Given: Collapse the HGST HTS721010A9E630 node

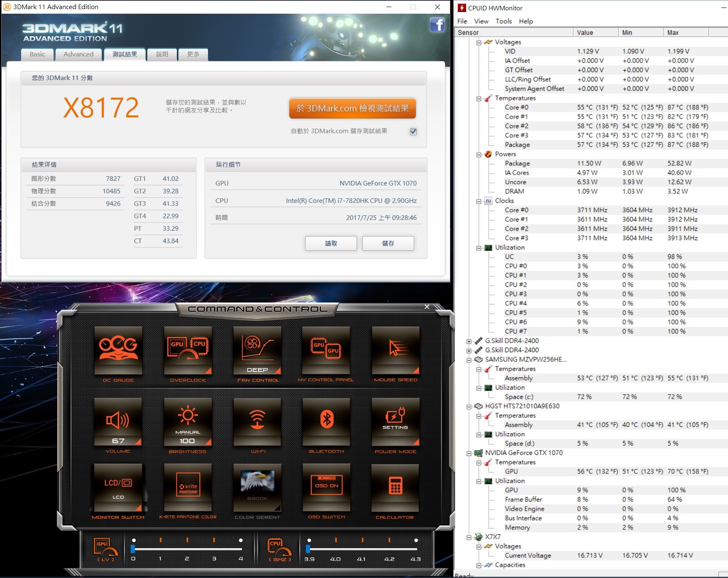Looking at the screenshot, I should pyautogui.click(x=469, y=407).
